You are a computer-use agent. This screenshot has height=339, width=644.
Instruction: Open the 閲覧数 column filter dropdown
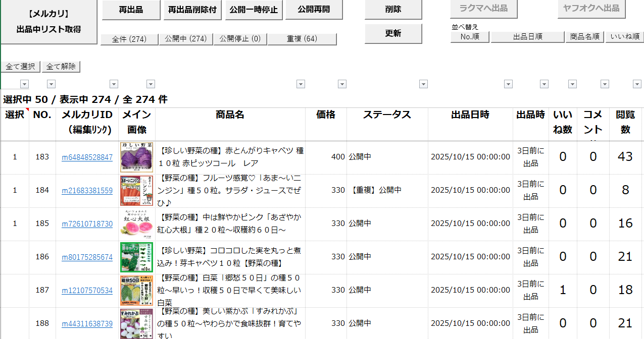click(636, 84)
